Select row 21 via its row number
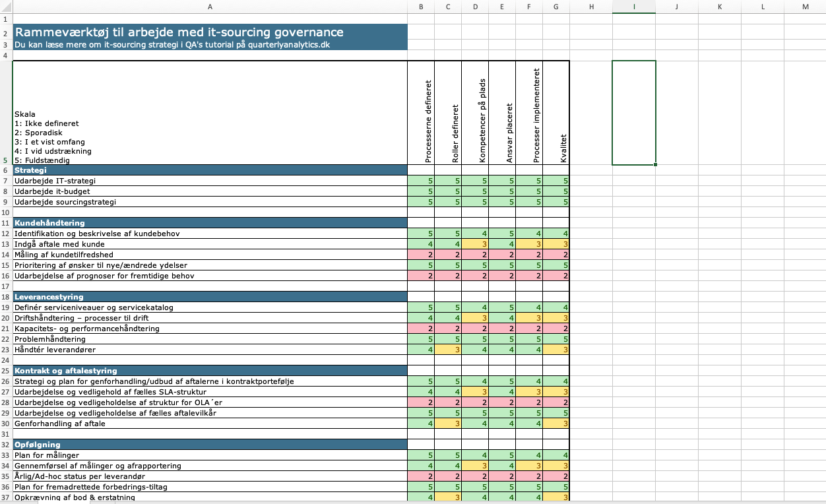Image resolution: width=826 pixels, height=504 pixels. tap(6, 329)
